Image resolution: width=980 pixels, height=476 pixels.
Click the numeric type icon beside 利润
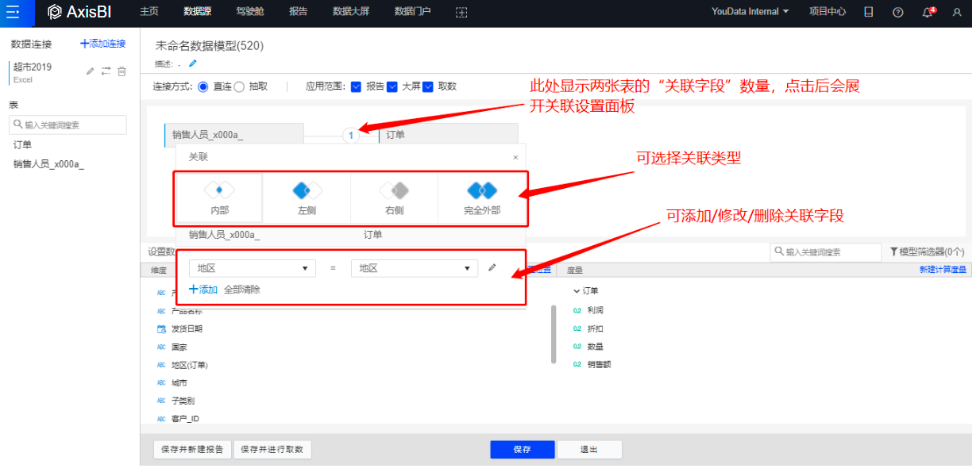(x=577, y=310)
